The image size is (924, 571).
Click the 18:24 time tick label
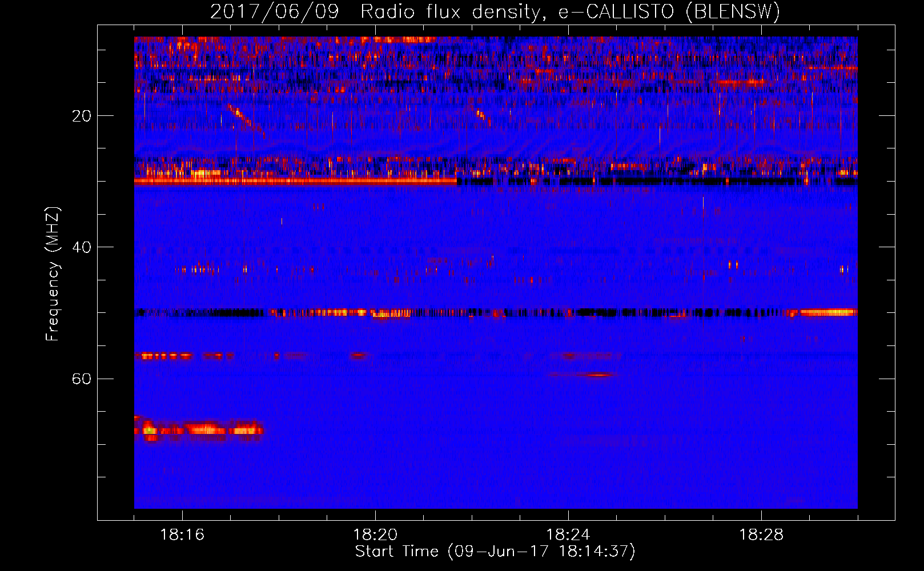coord(568,535)
